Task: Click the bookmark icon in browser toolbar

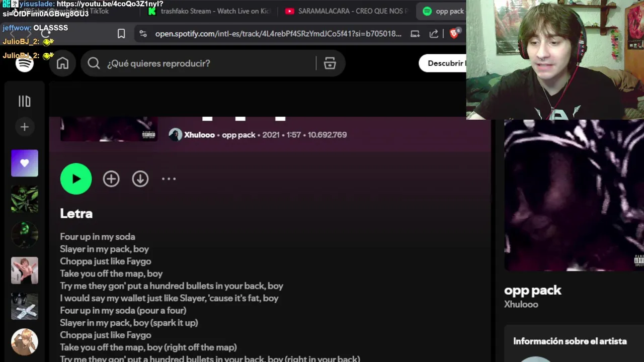Action: click(121, 34)
